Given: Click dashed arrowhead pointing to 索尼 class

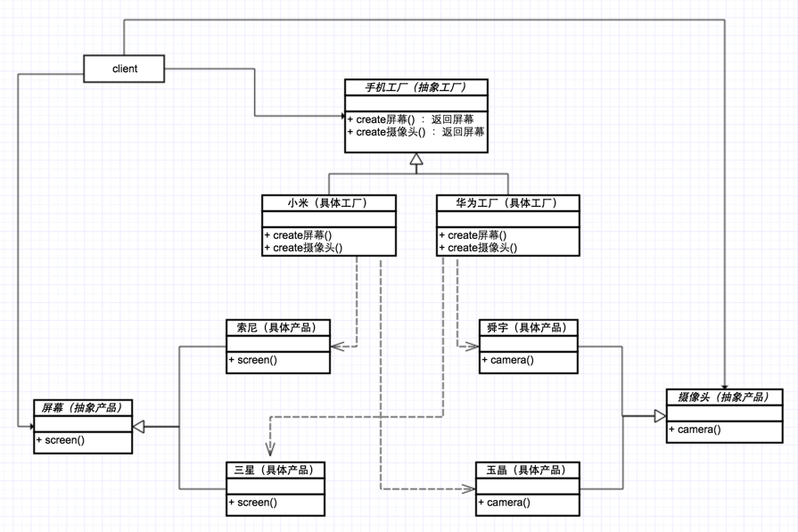Looking at the screenshot, I should pyautogui.click(x=337, y=347).
